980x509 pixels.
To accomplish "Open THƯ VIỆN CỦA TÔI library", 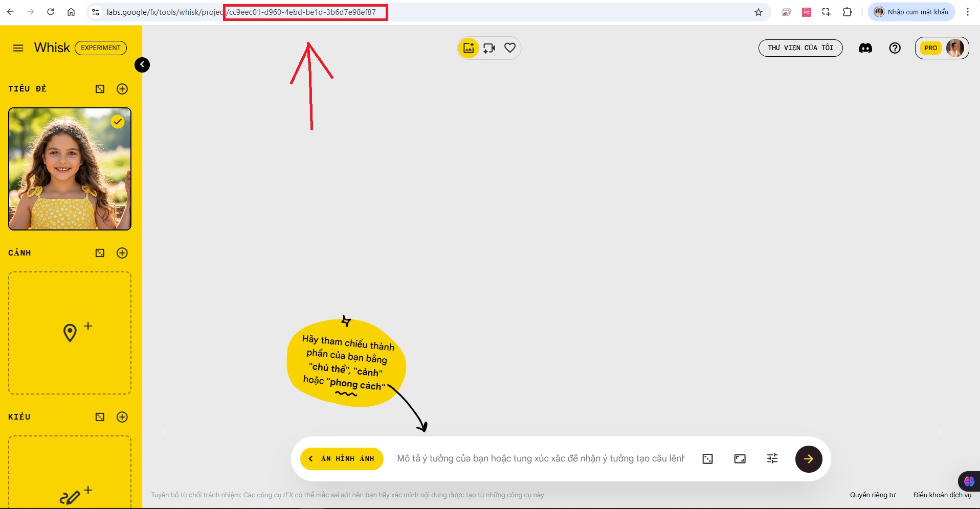I will (800, 48).
